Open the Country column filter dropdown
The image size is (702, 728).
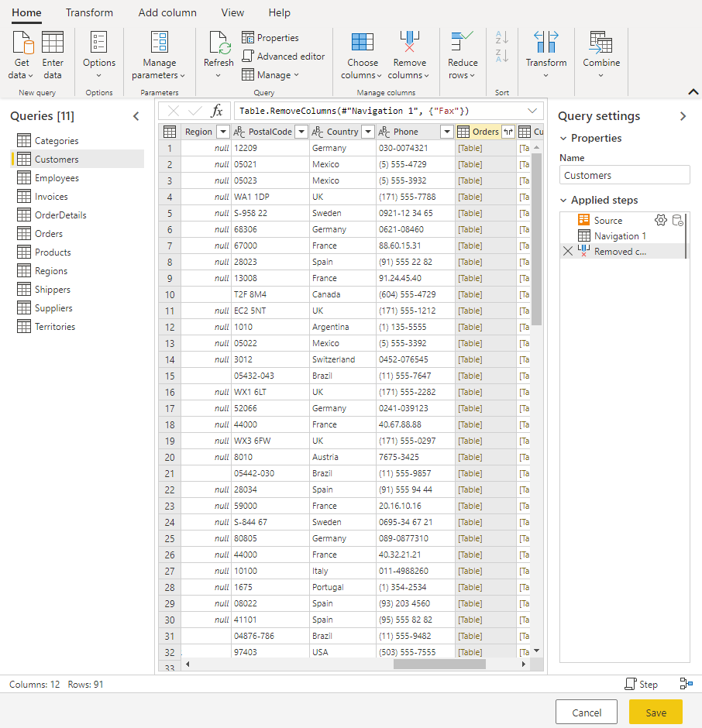(x=367, y=132)
